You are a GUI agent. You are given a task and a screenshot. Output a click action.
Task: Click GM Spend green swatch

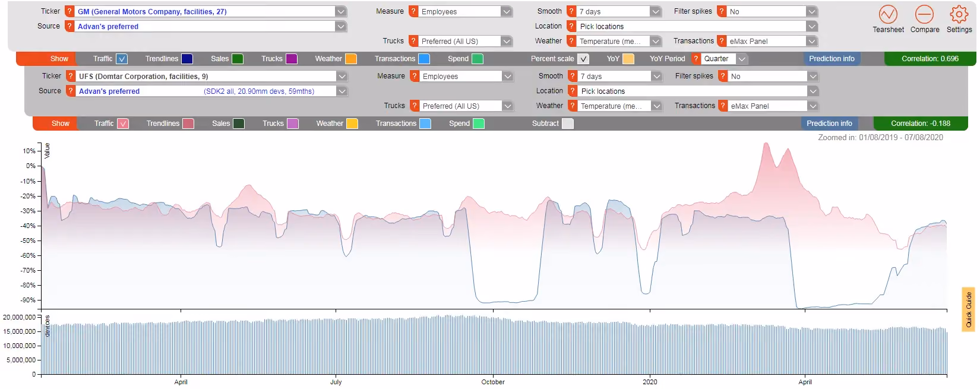coord(478,59)
